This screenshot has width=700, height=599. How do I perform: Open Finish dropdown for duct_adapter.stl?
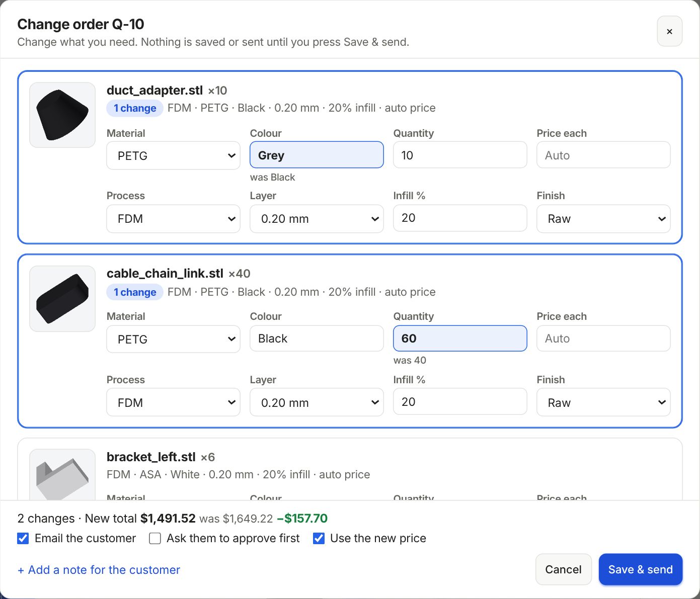(x=603, y=219)
